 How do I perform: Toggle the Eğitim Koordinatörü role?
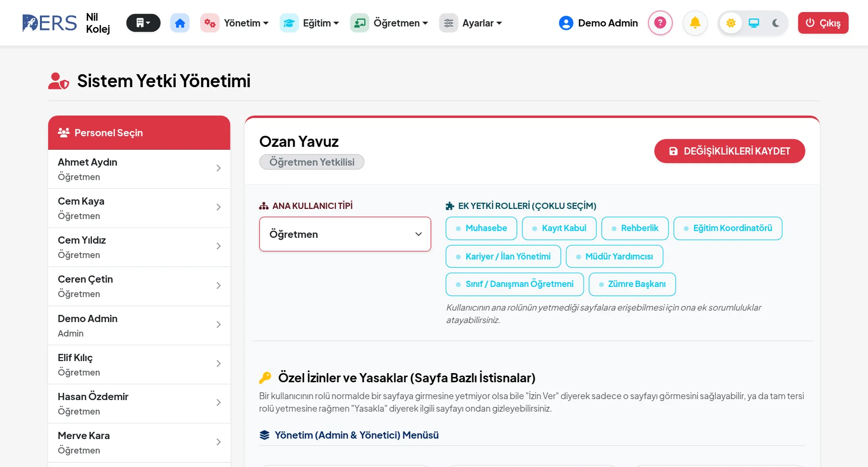[x=728, y=228]
